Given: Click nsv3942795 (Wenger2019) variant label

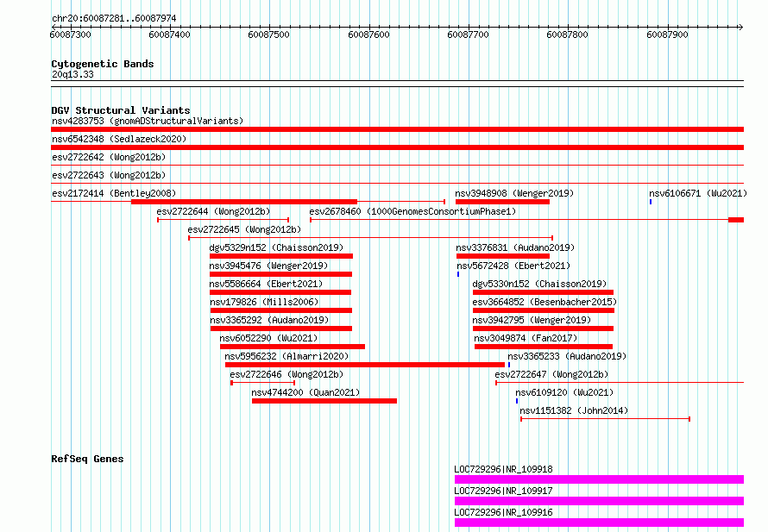Looking at the screenshot, I should tap(532, 320).
